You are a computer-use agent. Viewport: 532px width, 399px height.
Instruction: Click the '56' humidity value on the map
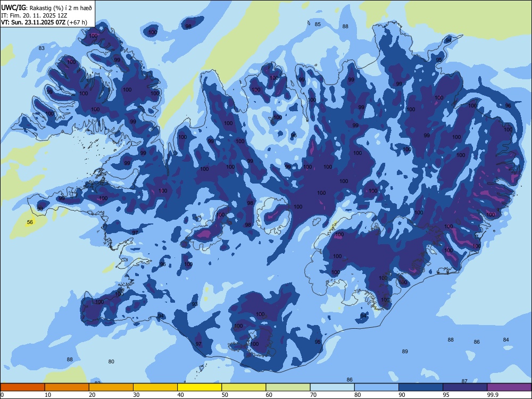(30, 222)
